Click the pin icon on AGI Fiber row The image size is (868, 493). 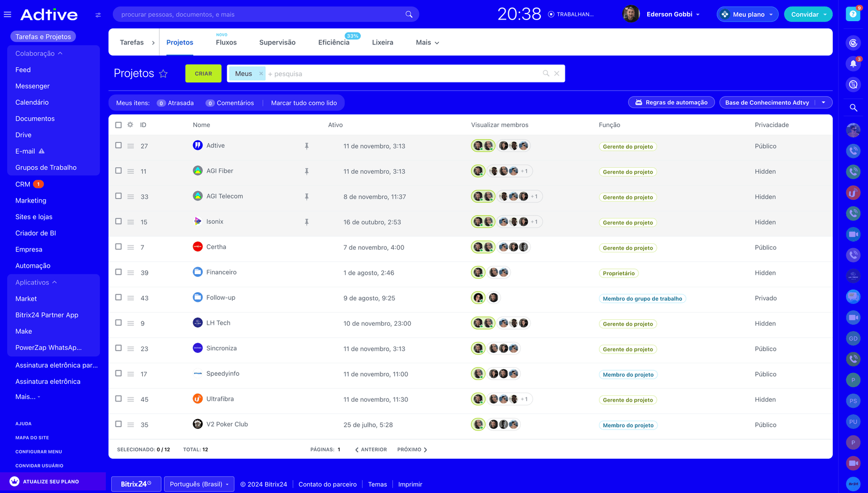coord(307,172)
